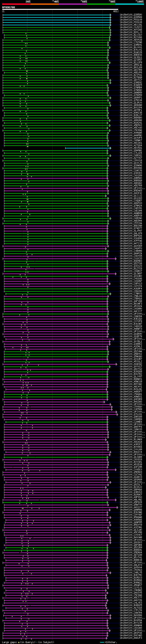Click the red ~20% identity color bar
Image resolution: width=146 pixels, height=644 pixels.
[x=16, y=4]
